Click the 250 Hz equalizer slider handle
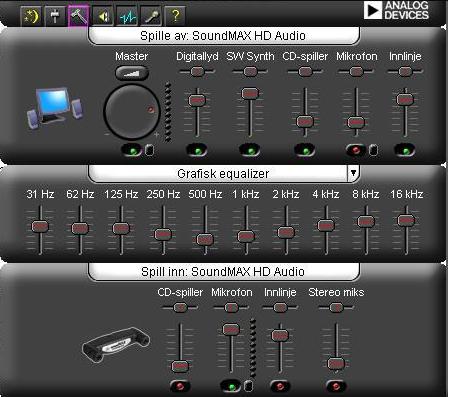Screen dimensions: 449x397 pyautogui.click(x=163, y=234)
